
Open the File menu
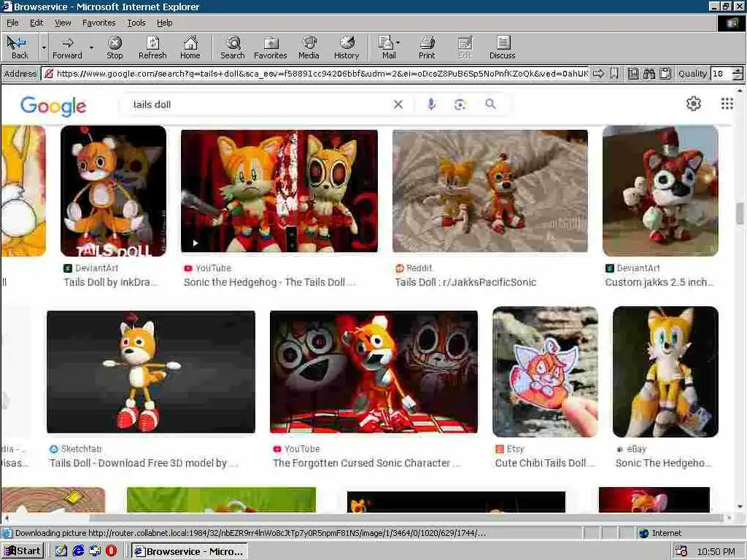(x=12, y=23)
